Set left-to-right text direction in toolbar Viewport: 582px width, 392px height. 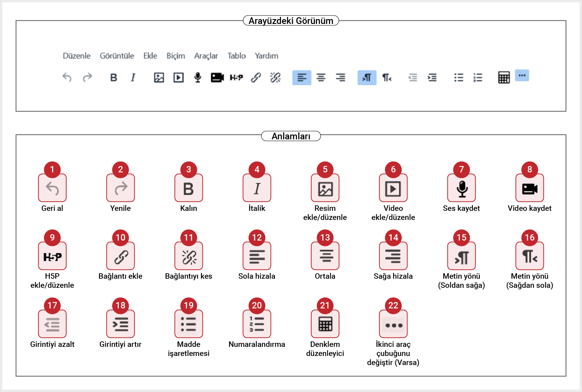tap(367, 78)
